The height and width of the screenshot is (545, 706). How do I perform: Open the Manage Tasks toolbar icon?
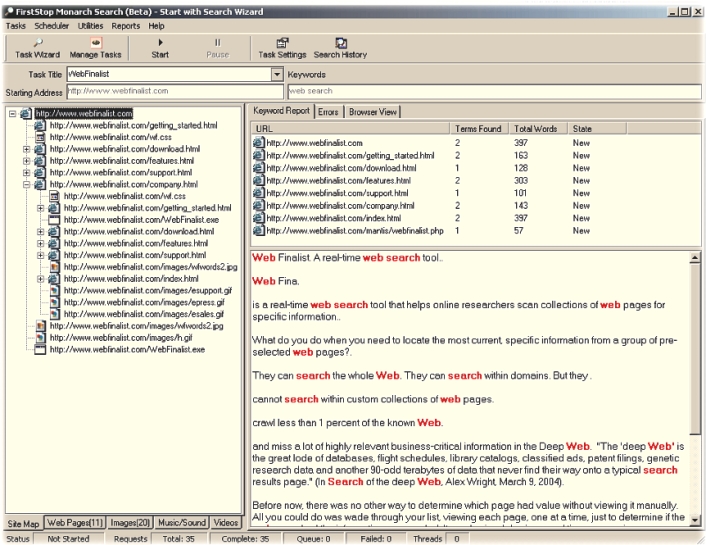tap(95, 43)
